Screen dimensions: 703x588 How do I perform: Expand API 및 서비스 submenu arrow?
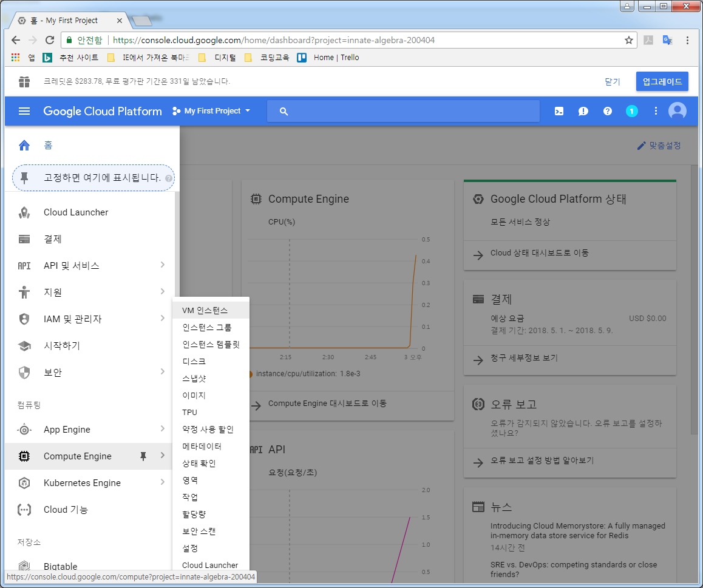click(x=162, y=265)
